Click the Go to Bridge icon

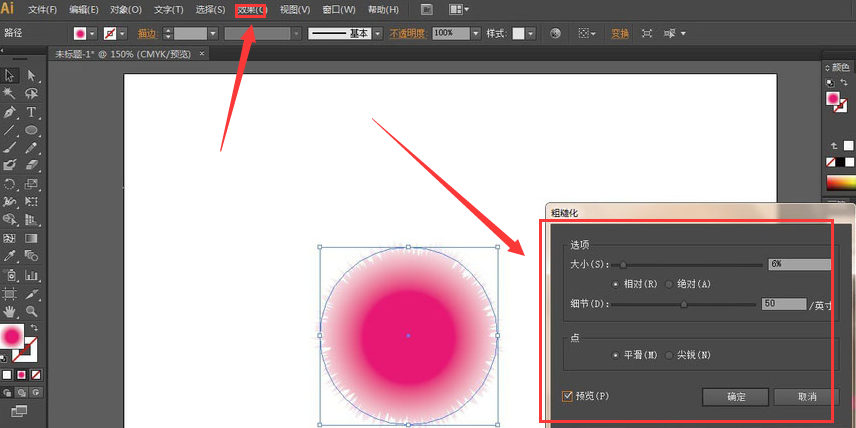(x=429, y=9)
